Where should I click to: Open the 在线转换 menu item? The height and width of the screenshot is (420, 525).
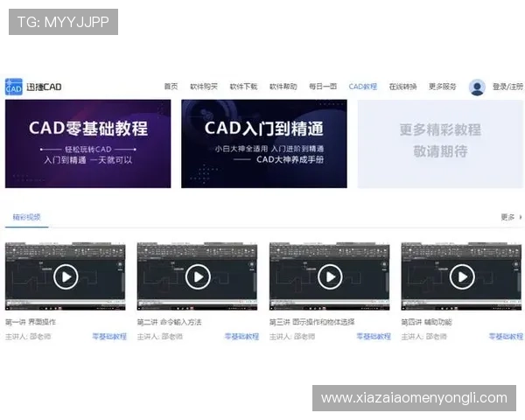point(402,87)
